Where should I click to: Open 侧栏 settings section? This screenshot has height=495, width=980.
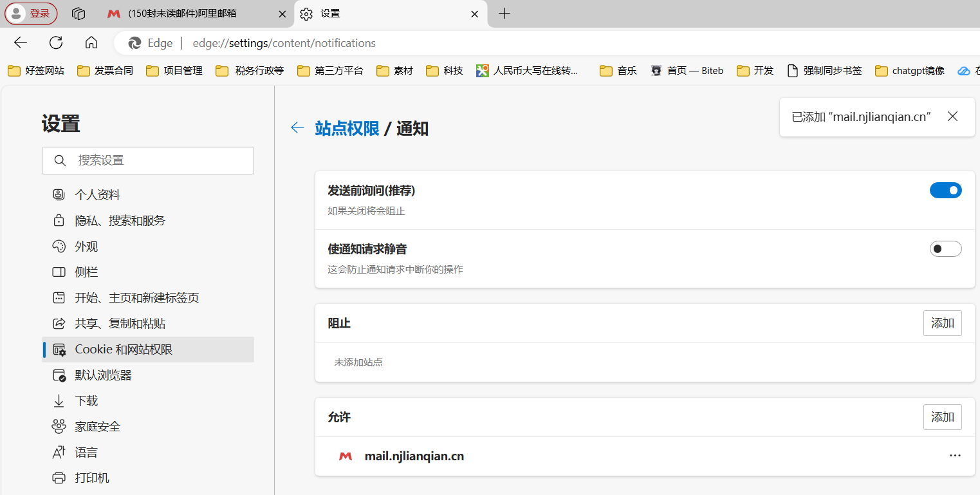point(148,272)
